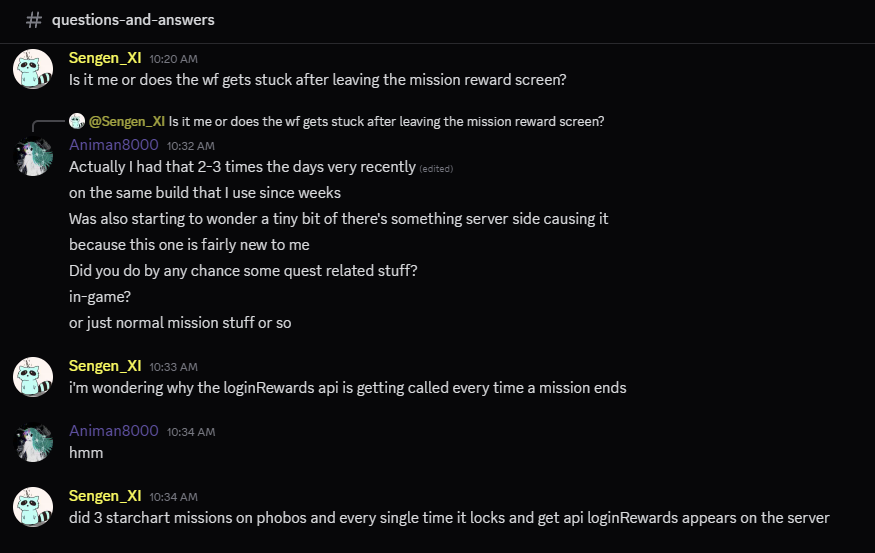The image size is (875, 553).
Task: Open Sengen_XI's avatar on the phobos missions message
Action: pyautogui.click(x=32, y=506)
